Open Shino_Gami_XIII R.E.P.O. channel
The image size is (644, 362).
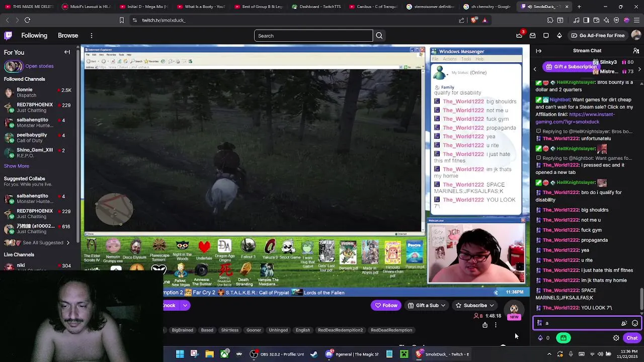pos(38,153)
